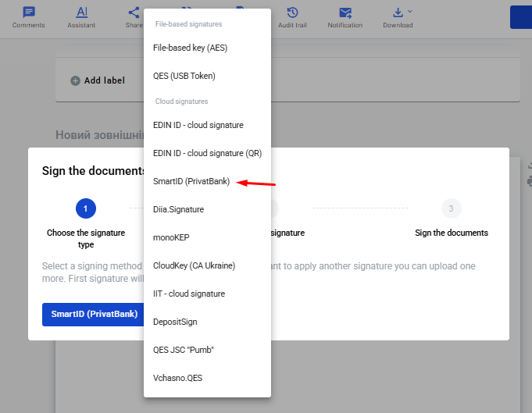Choose QES (USB Token) option

(207, 76)
